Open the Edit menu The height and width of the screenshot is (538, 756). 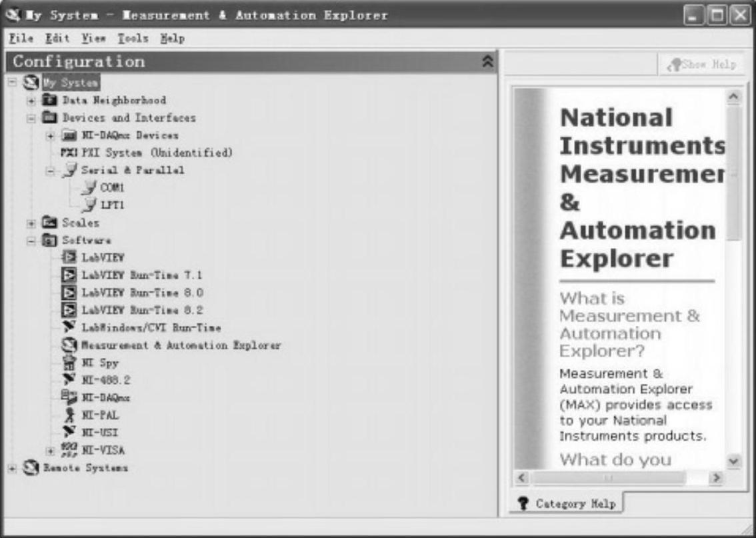coord(58,38)
